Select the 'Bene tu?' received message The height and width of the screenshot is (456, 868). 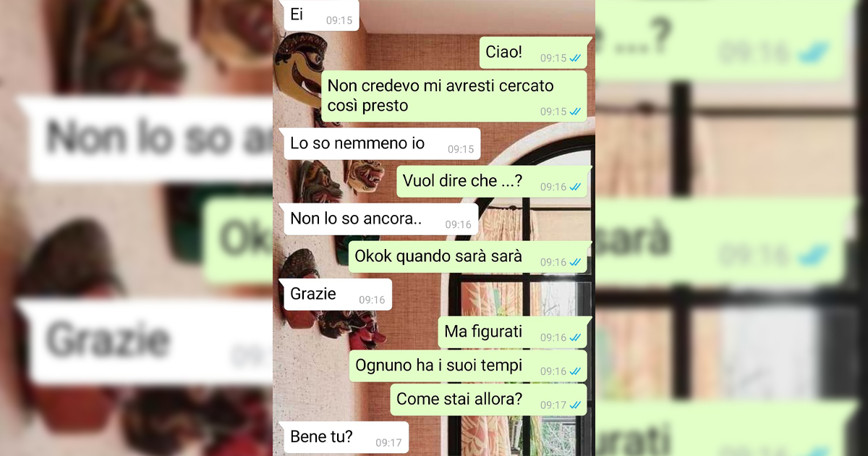(x=344, y=437)
